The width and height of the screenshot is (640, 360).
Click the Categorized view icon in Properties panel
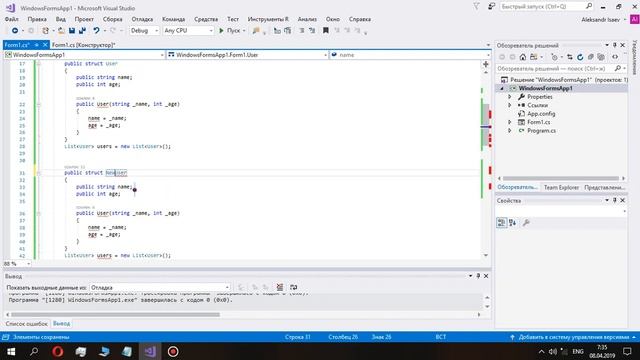click(x=501, y=222)
